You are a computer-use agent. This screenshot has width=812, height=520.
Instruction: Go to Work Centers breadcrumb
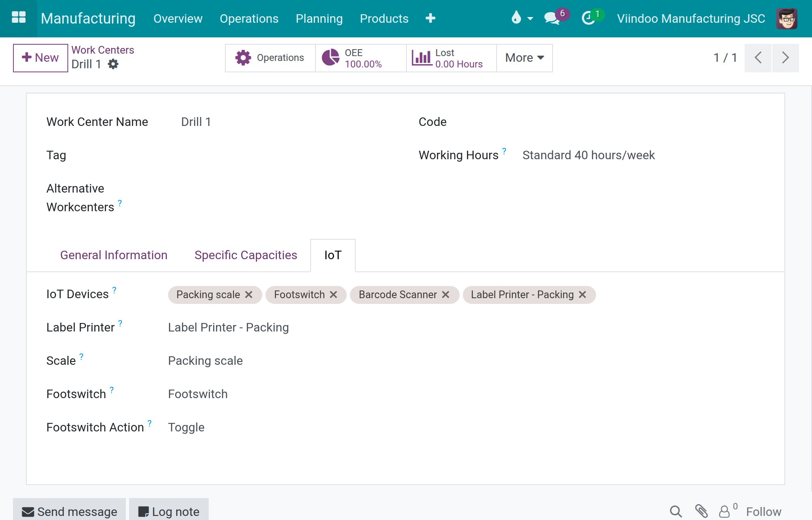tap(103, 50)
